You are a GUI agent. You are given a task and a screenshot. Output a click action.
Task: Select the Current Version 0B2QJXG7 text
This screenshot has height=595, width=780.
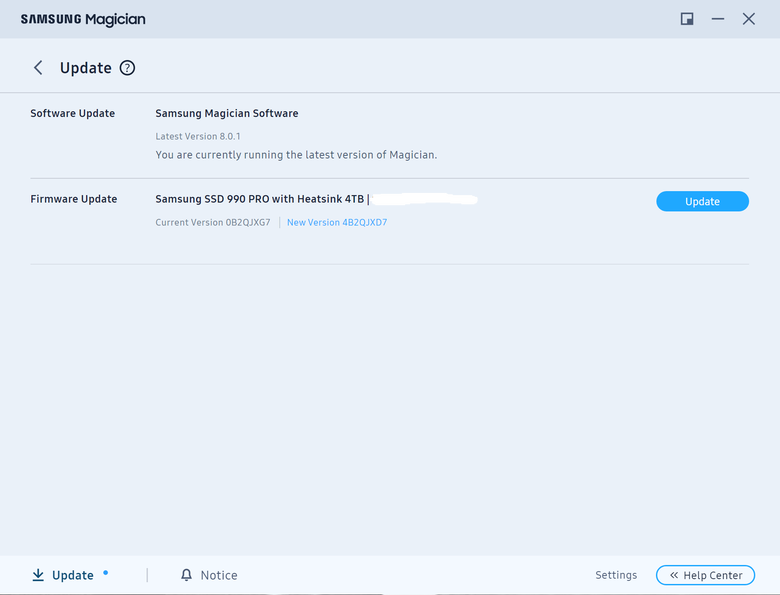point(213,222)
